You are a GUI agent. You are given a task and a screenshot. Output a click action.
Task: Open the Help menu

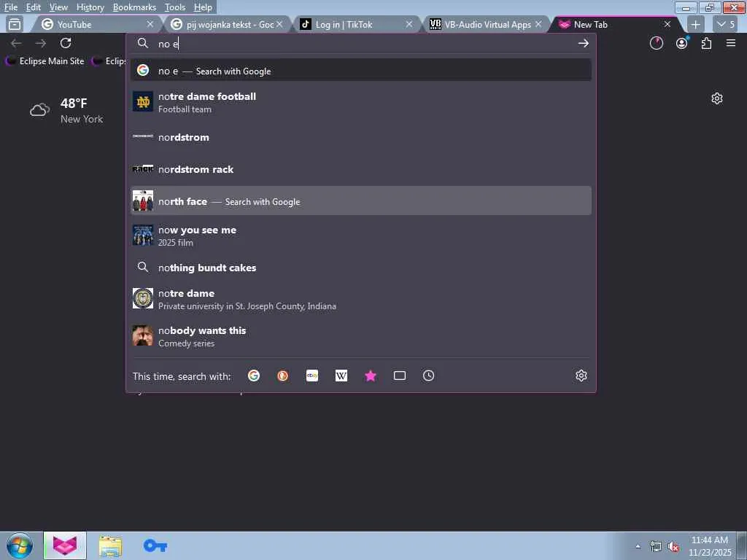point(203,7)
